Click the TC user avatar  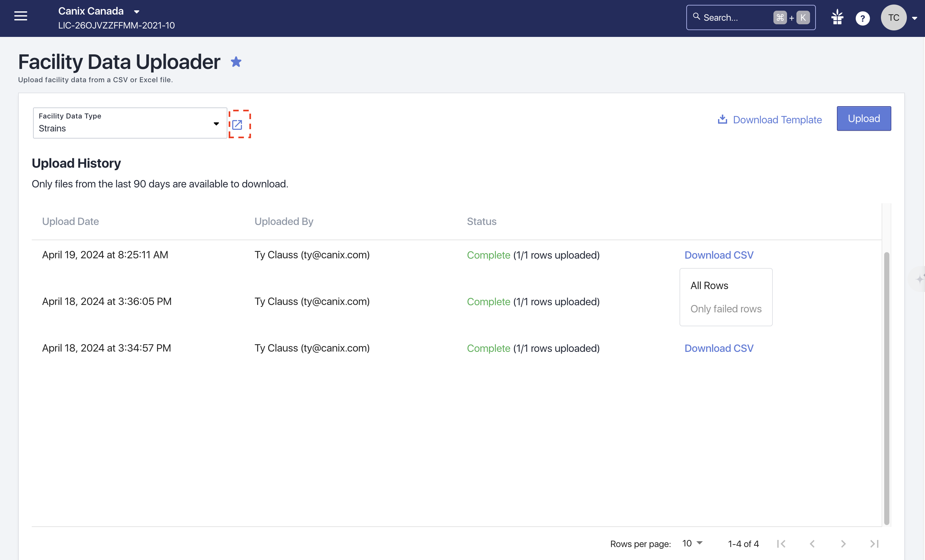coord(894,17)
